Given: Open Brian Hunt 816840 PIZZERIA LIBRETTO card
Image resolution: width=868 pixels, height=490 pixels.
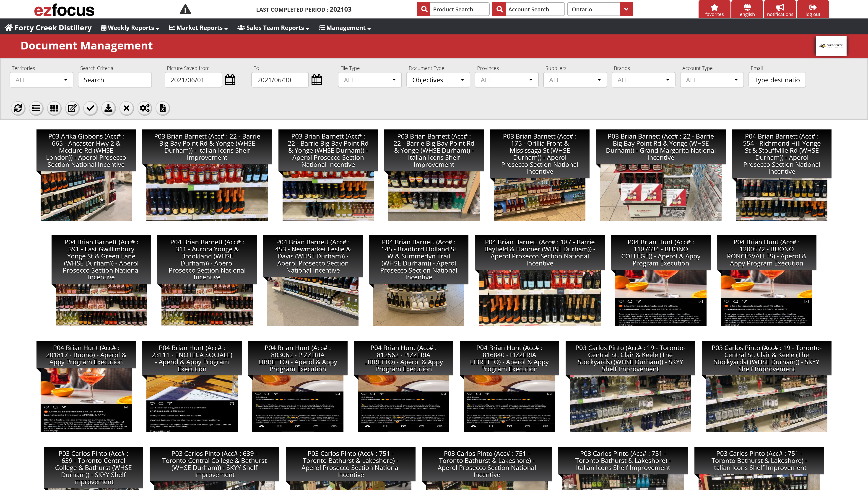Looking at the screenshot, I should (509, 387).
